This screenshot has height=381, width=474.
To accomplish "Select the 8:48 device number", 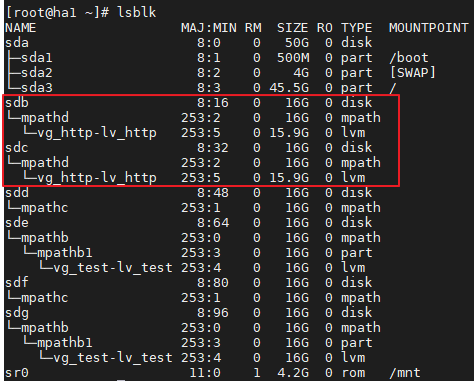I will (x=213, y=193).
